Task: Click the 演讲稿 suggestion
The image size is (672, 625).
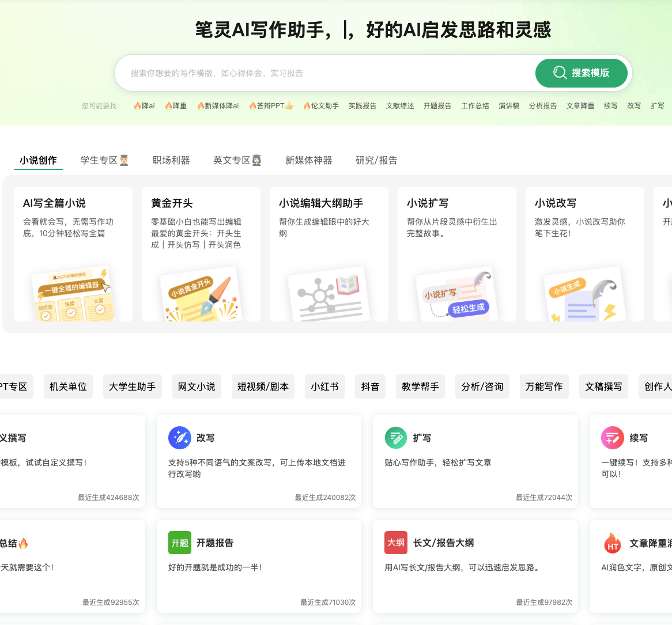Action: [x=509, y=106]
